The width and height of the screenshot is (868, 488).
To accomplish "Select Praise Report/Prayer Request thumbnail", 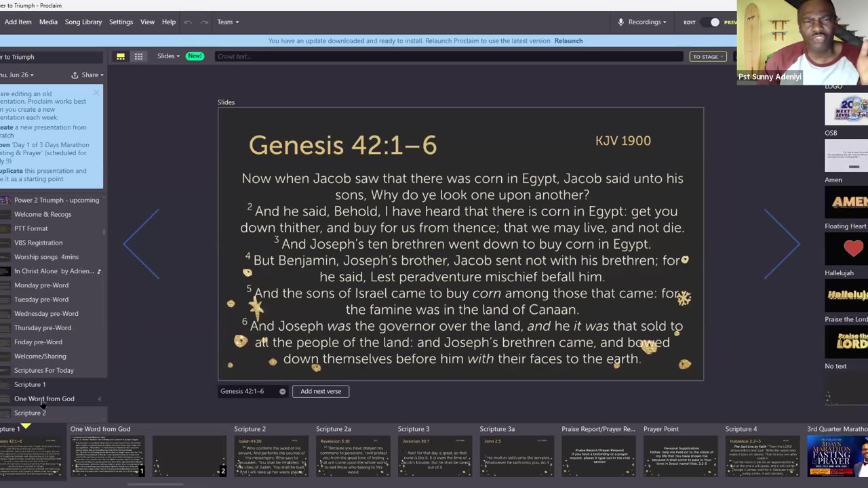I will [599, 456].
